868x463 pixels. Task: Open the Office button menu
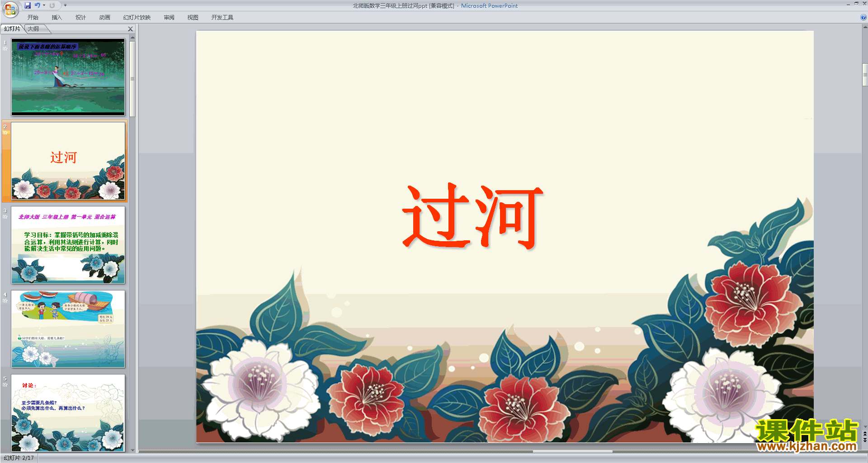pos(10,9)
